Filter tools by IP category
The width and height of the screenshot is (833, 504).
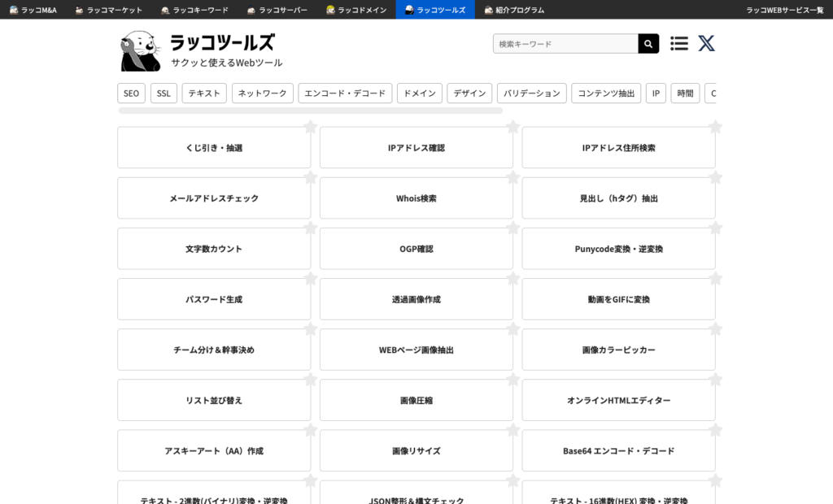tap(656, 93)
